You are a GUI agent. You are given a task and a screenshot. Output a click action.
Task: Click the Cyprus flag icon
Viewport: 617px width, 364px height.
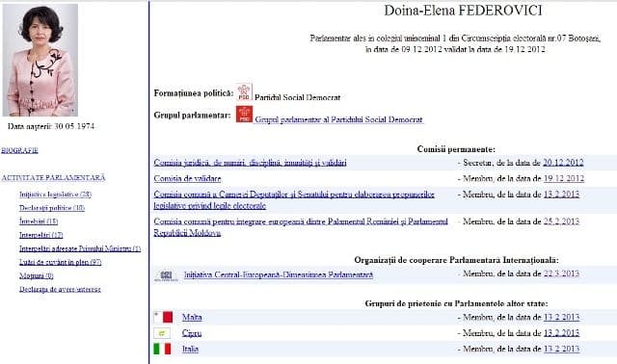[x=162, y=333]
